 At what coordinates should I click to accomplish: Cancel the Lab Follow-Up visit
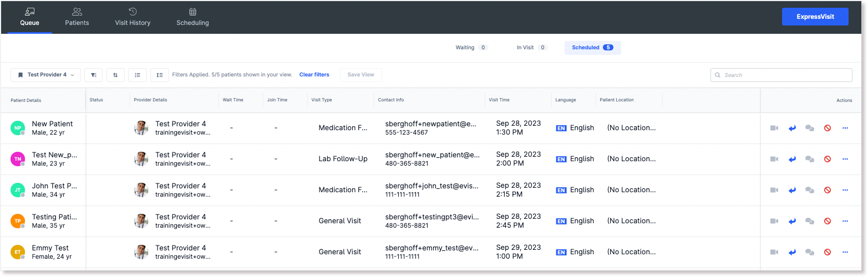[828, 159]
